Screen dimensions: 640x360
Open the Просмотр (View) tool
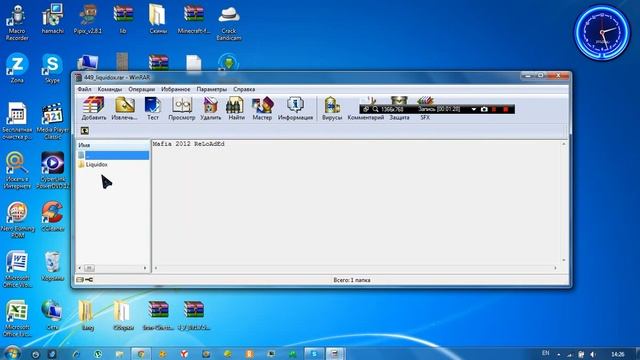pyautogui.click(x=182, y=109)
